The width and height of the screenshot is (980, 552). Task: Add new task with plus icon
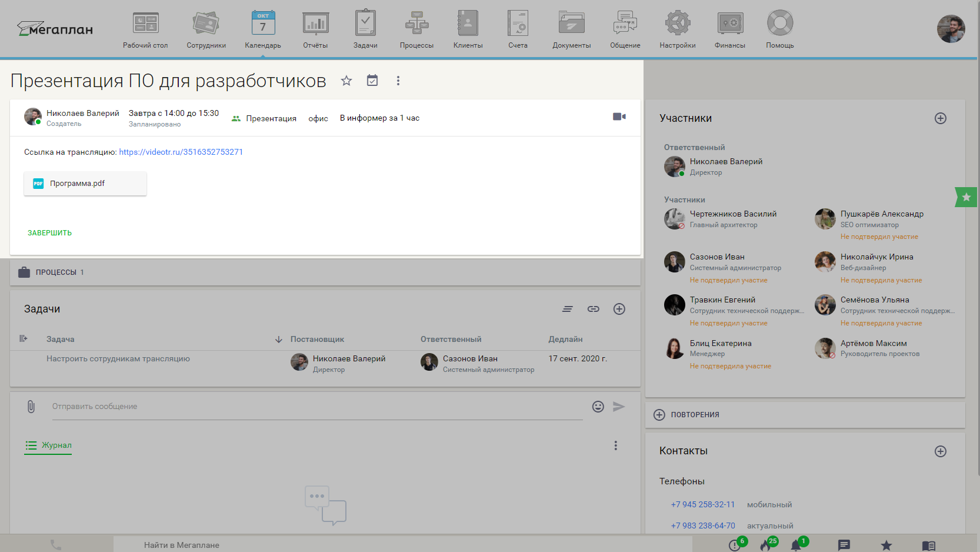[619, 309]
